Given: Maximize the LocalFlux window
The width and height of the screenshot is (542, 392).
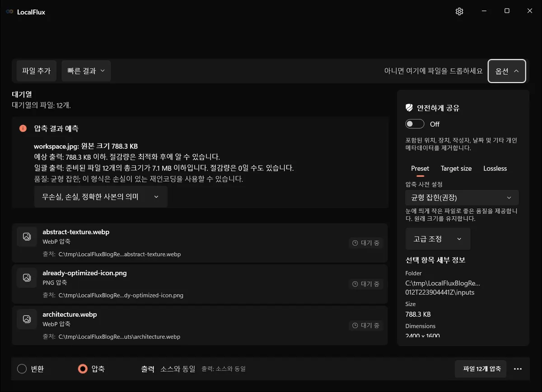Looking at the screenshot, I should click(x=507, y=11).
